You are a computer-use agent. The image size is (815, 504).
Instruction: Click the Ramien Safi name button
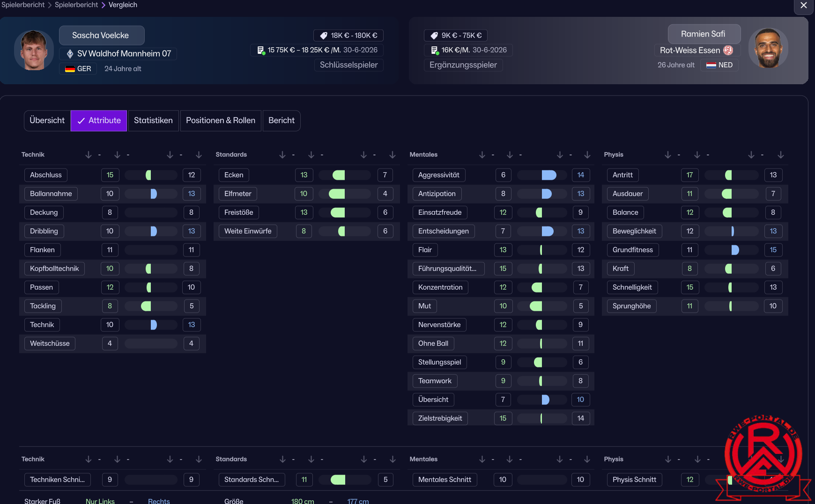pyautogui.click(x=704, y=34)
